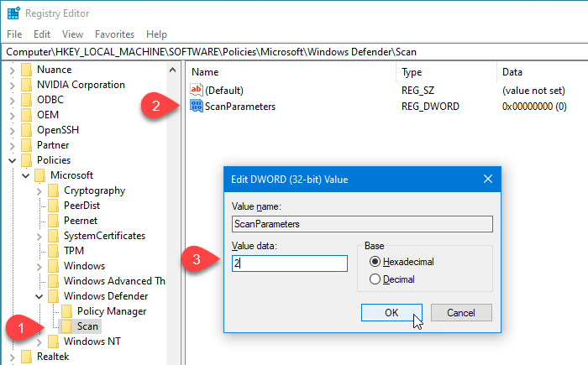Image resolution: width=588 pixels, height=365 pixels.
Task: Select the OpenSSH folder icon
Action: (26, 130)
